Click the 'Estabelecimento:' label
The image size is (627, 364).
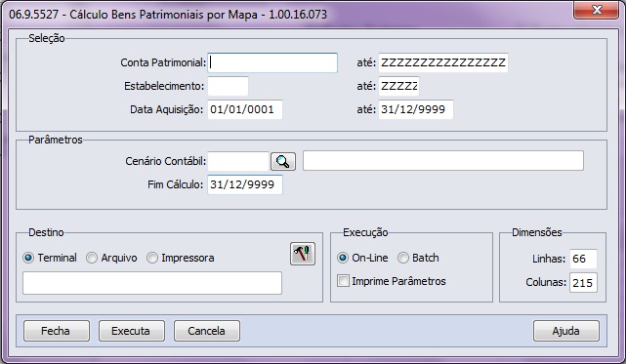pyautogui.click(x=164, y=86)
